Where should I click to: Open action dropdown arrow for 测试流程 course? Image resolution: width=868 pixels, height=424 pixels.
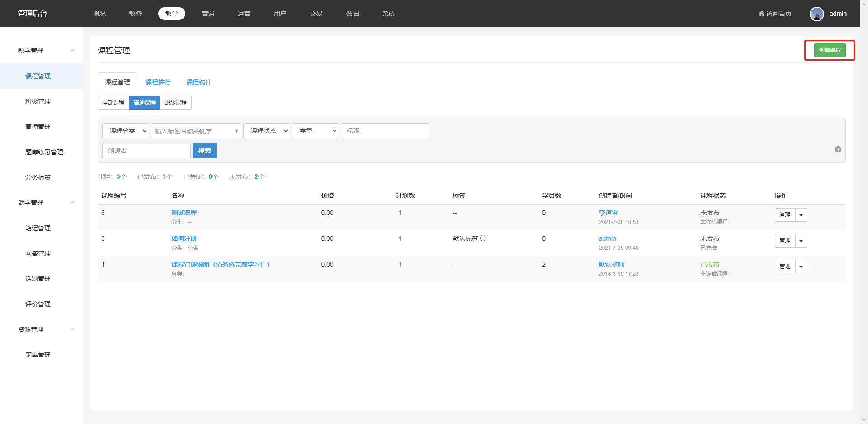click(x=801, y=215)
